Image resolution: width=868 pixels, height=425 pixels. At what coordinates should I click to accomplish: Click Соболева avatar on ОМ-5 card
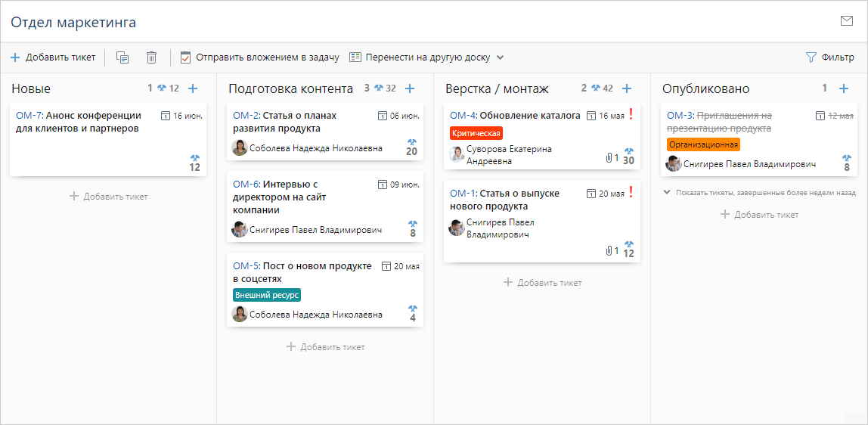240,315
